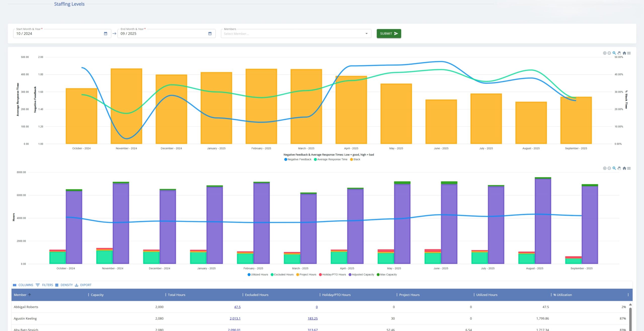The image size is (644, 331).
Task: Expand the Members select dropdown
Action: tap(366, 34)
